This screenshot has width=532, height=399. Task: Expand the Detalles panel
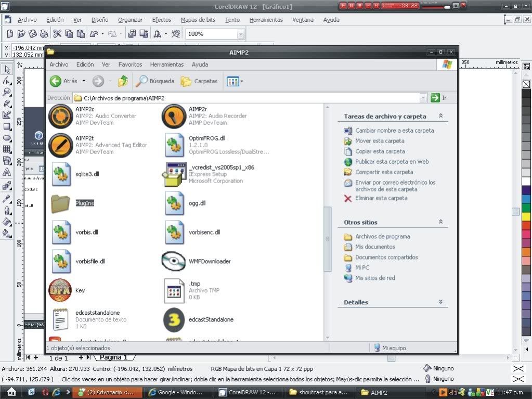pyautogui.click(x=440, y=302)
